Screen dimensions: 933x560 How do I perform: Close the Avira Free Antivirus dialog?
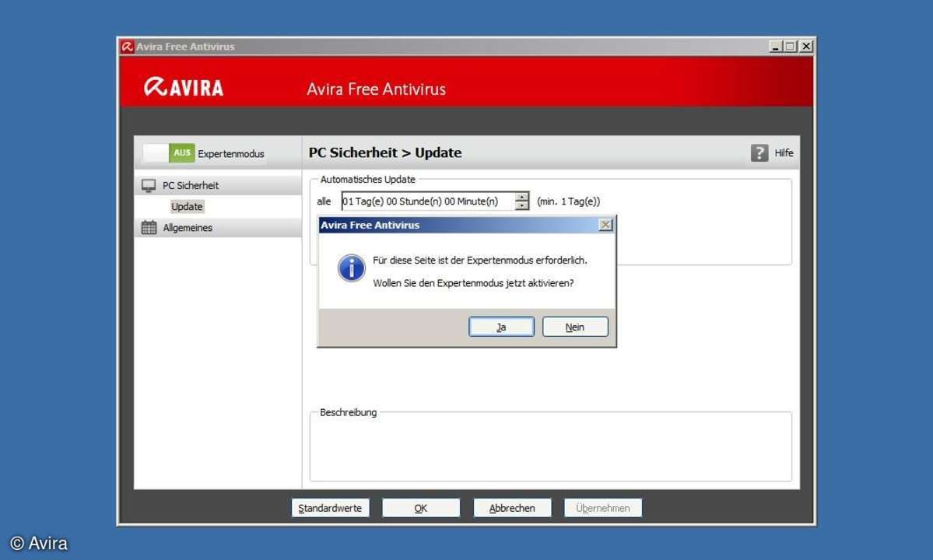tap(605, 225)
